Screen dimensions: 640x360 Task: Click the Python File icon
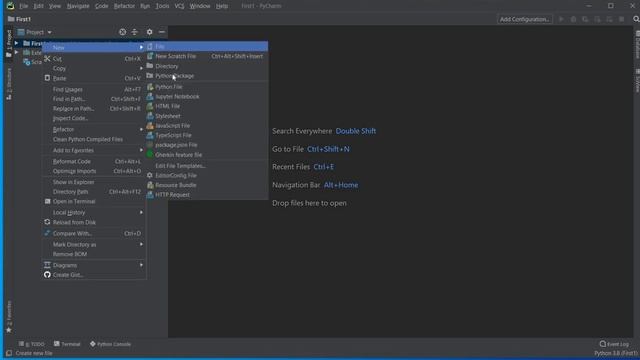[150, 87]
